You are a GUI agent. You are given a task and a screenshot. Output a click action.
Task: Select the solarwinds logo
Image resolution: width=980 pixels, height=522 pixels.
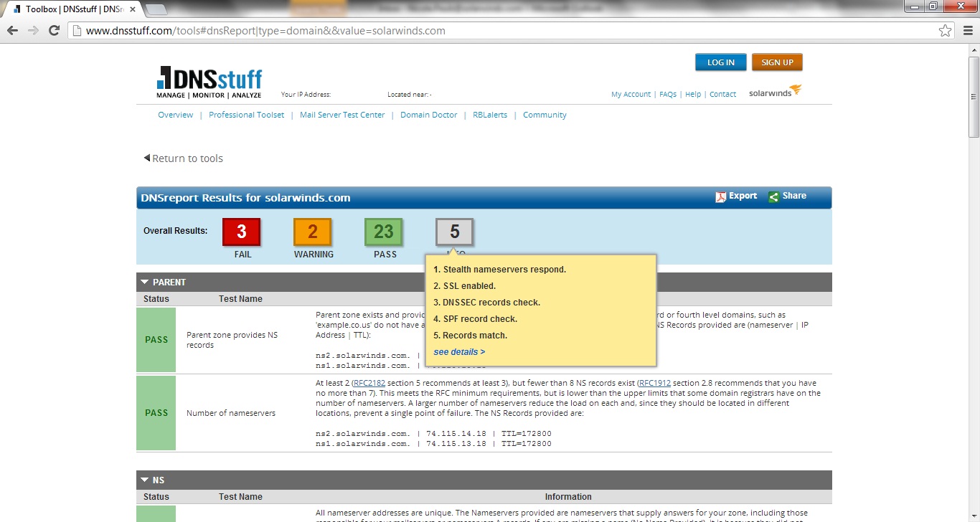click(774, 91)
